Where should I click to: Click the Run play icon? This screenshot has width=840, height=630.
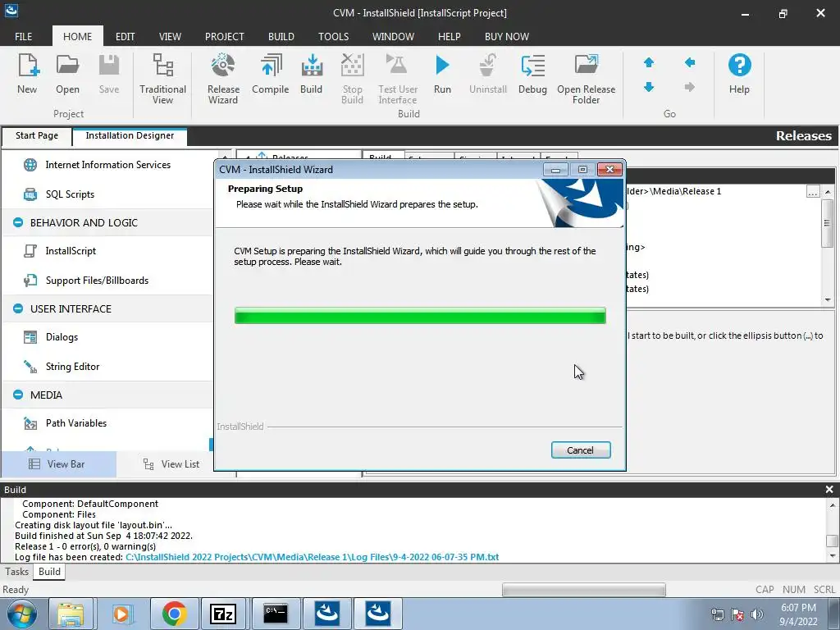click(442, 74)
